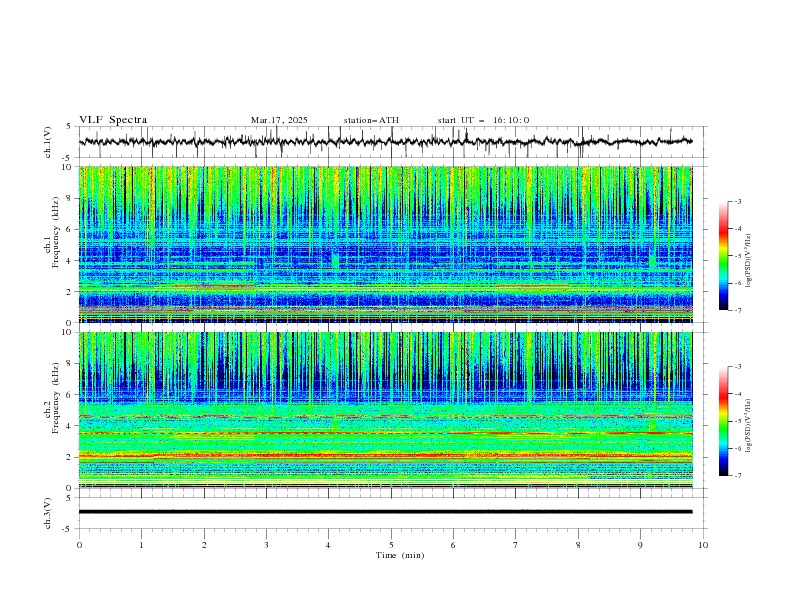
Task: Click time axis end label "10"
Action: tap(703, 545)
